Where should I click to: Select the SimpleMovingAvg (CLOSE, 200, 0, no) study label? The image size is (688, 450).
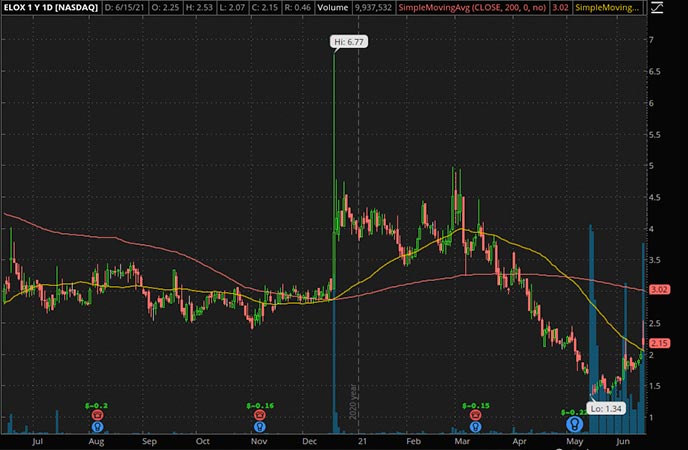coord(472,7)
